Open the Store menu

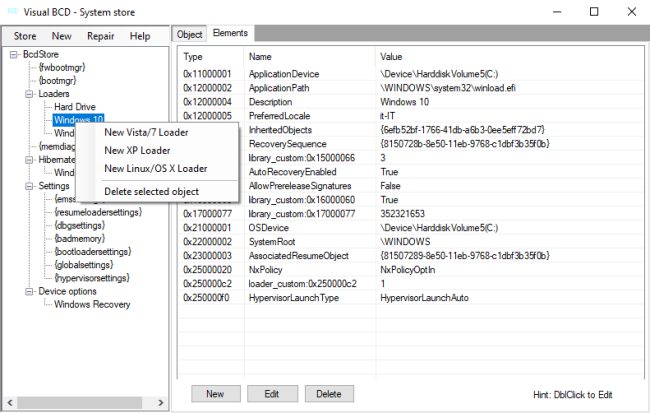[25, 36]
